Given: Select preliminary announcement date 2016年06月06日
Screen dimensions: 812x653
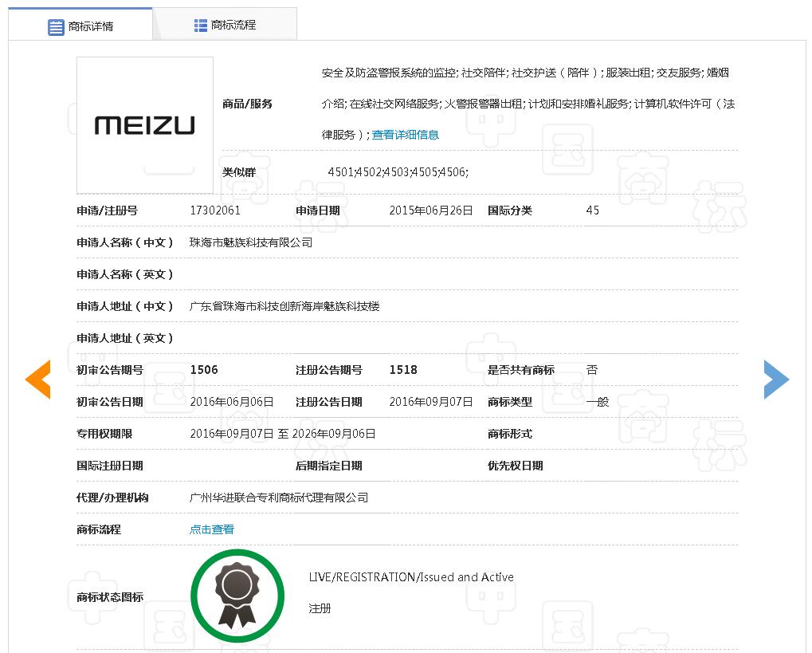Looking at the screenshot, I should point(232,402).
